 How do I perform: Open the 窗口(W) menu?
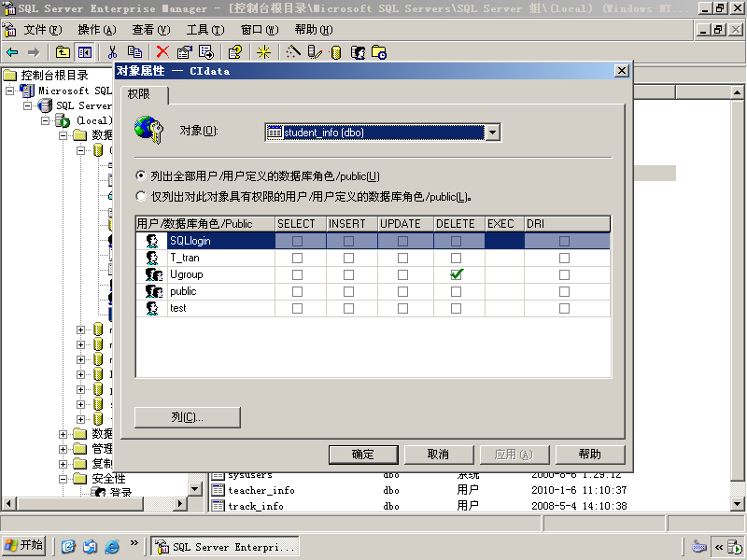click(x=260, y=30)
